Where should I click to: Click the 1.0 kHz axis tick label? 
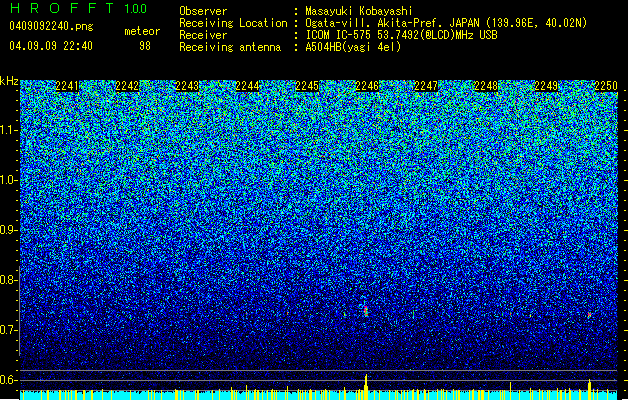click(8, 180)
